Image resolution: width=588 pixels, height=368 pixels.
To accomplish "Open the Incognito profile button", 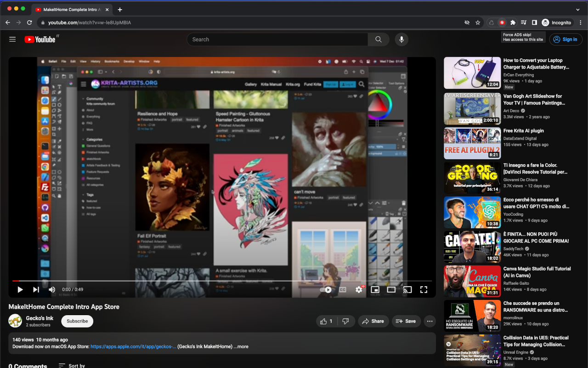I will pos(557,22).
